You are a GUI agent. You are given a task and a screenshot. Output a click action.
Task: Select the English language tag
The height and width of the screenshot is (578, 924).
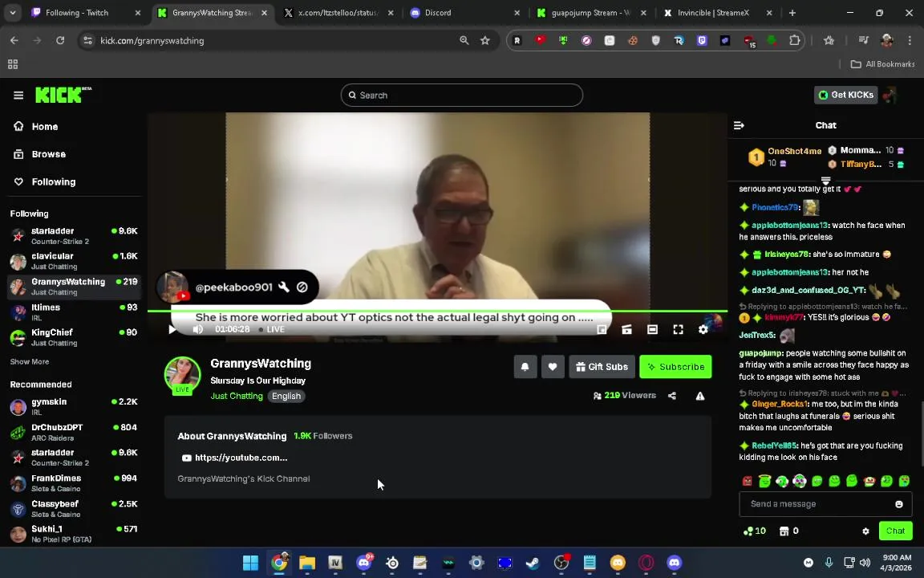(x=286, y=396)
